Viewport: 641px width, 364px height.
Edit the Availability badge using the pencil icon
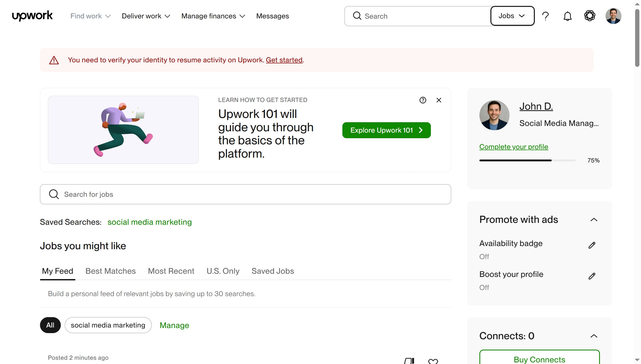pos(592,245)
